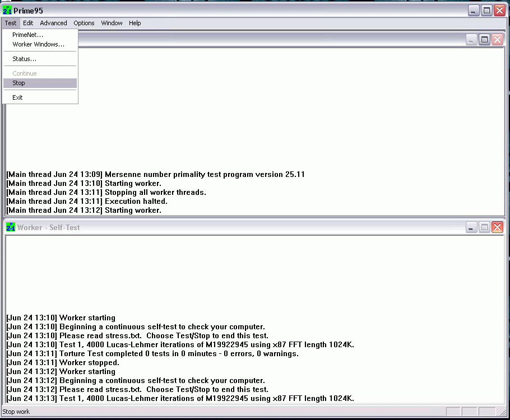The image size is (510, 420).
Task: Maximize the Main thread child window
Action: pos(484,40)
